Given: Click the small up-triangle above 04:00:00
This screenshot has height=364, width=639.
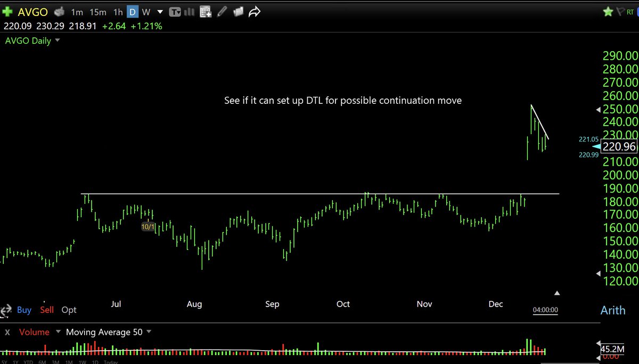Looking at the screenshot, I should tap(557, 293).
